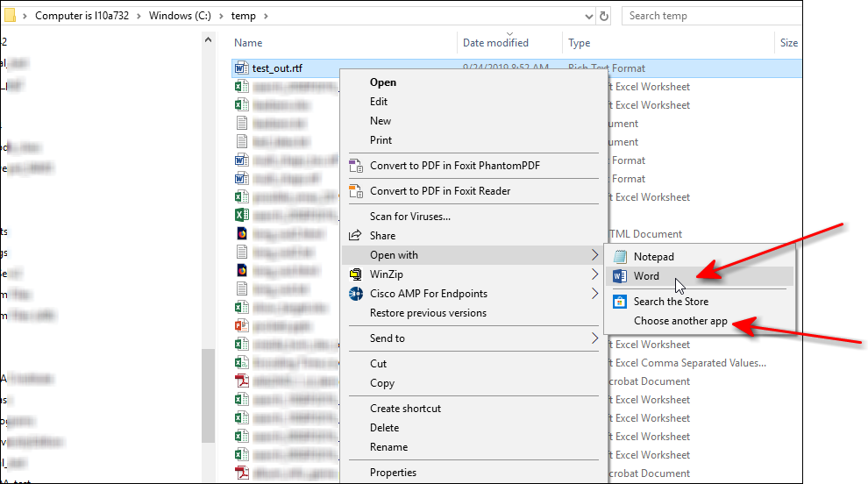The height and width of the screenshot is (484, 868).
Task: Select Properties in the context menu
Action: pyautogui.click(x=393, y=473)
